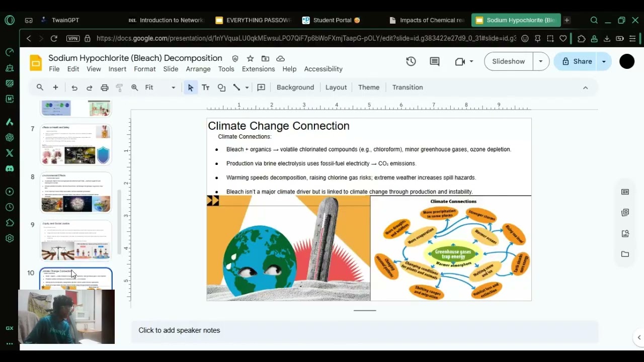Open browser downloads icon

pyautogui.click(x=607, y=38)
